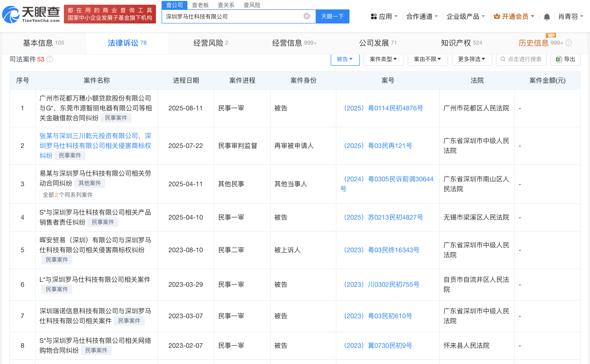Expand the 案件类型 dropdown
590x364 pixels.
pos(383,59)
